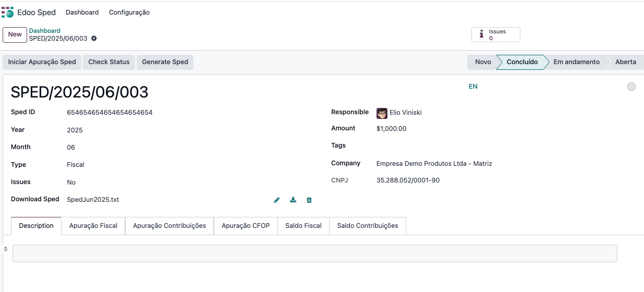Image resolution: width=644 pixels, height=292 pixels.
Task: Switch to the Apuração Contribuições tab
Action: click(x=169, y=226)
